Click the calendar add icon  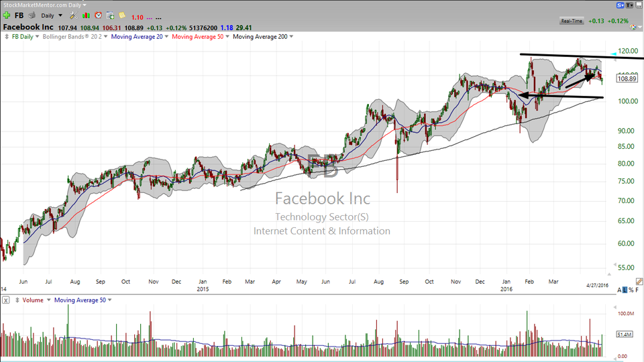(110, 15)
